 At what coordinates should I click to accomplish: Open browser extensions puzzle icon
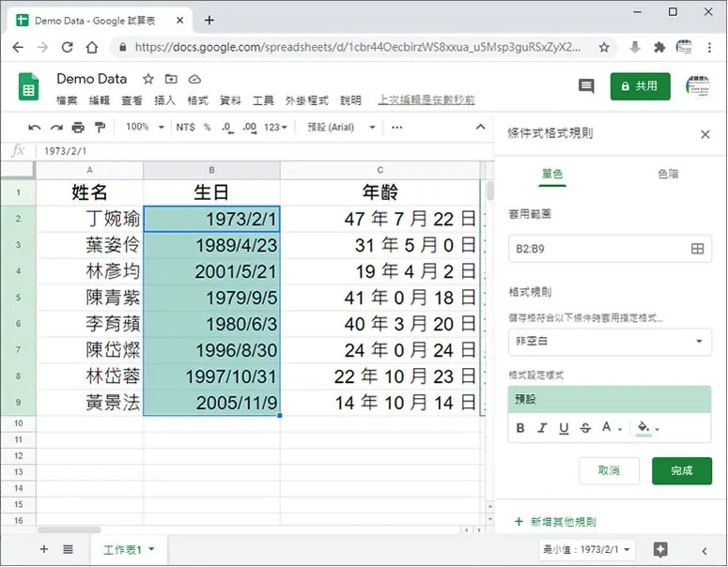point(659,47)
